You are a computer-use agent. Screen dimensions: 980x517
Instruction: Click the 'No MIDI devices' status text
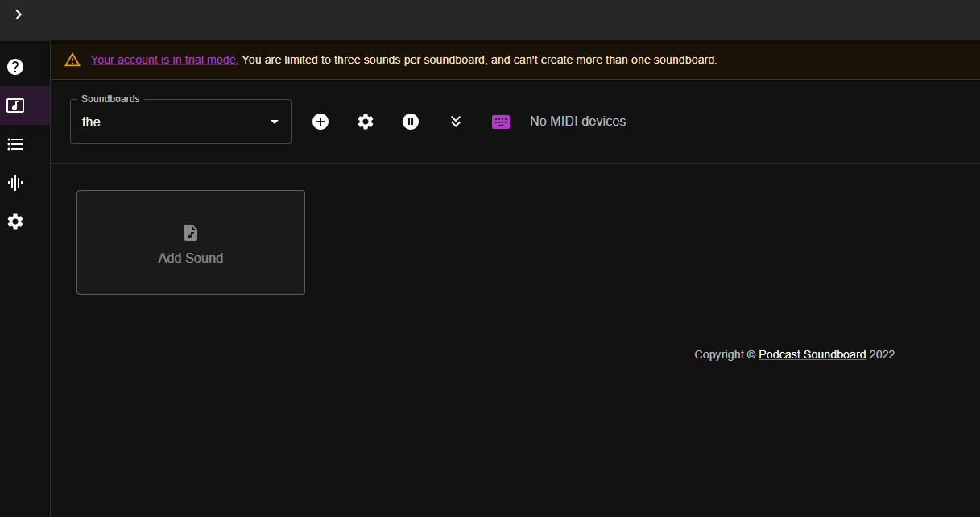(x=577, y=121)
